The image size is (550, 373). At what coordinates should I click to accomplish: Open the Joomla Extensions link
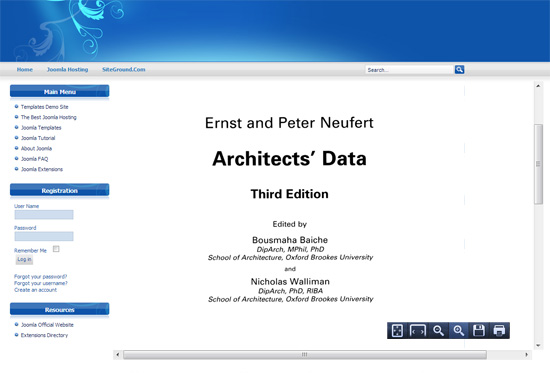42,169
